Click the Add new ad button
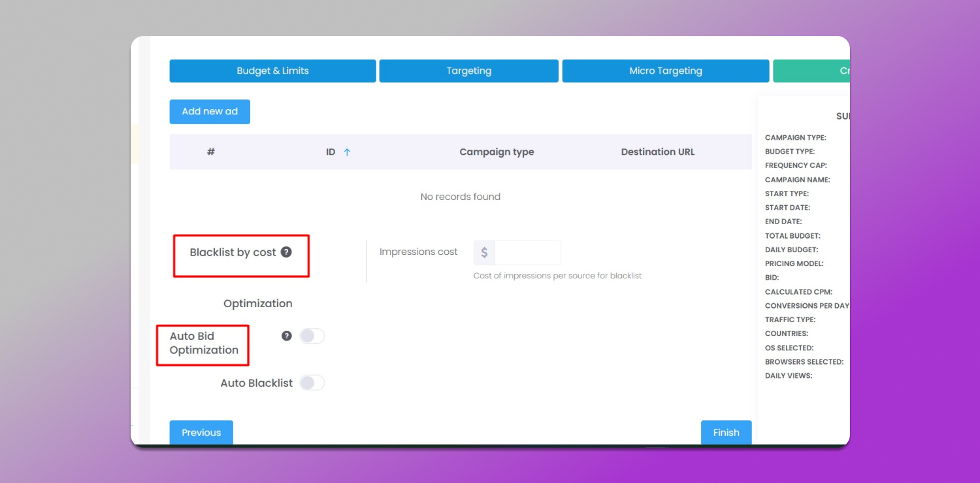 click(210, 112)
